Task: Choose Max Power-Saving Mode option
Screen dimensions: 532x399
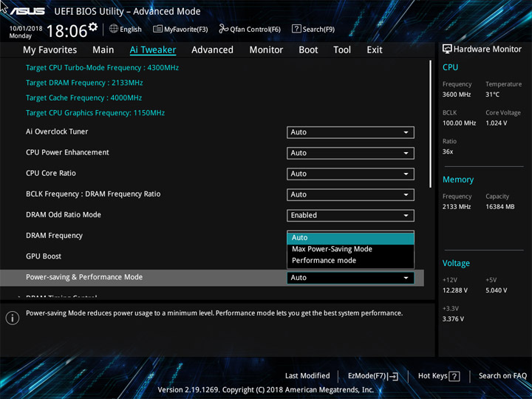Action: (x=350, y=249)
